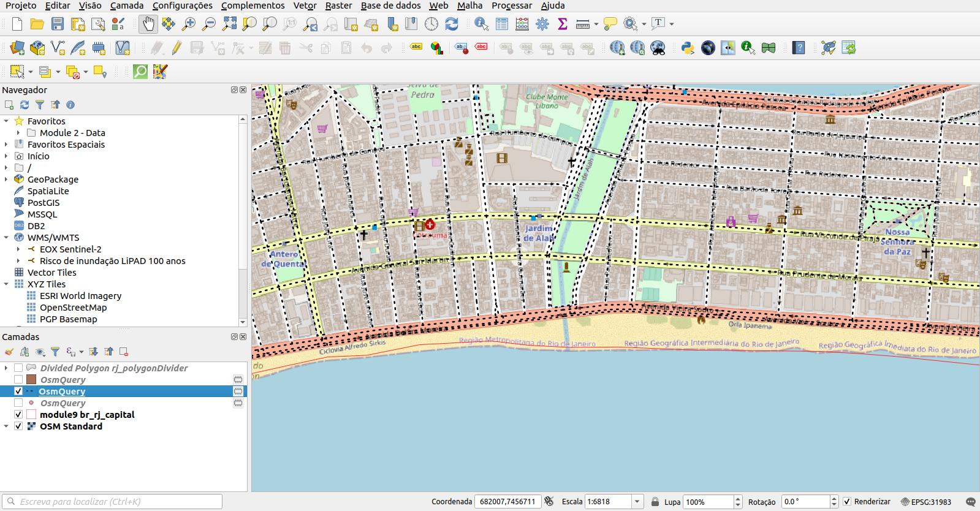This screenshot has height=511, width=980.
Task: Open the Data Source Manager icon
Action: coord(17,48)
